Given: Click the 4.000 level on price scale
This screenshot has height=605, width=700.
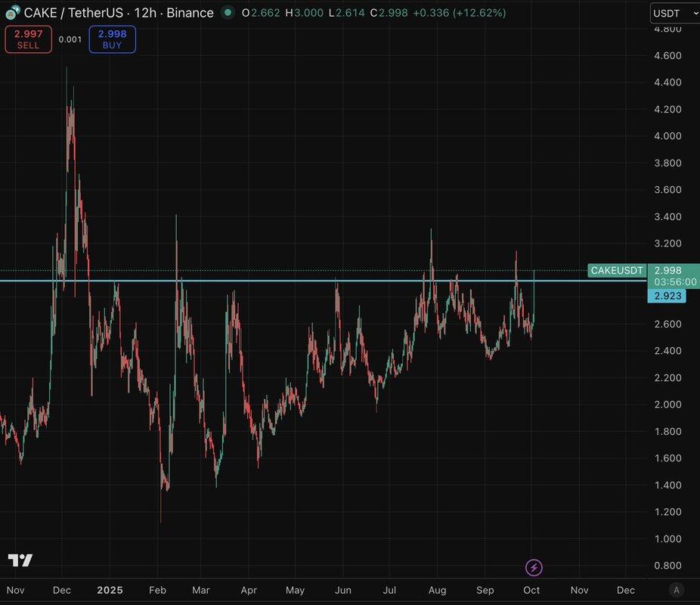Looking at the screenshot, I should tap(668, 136).
